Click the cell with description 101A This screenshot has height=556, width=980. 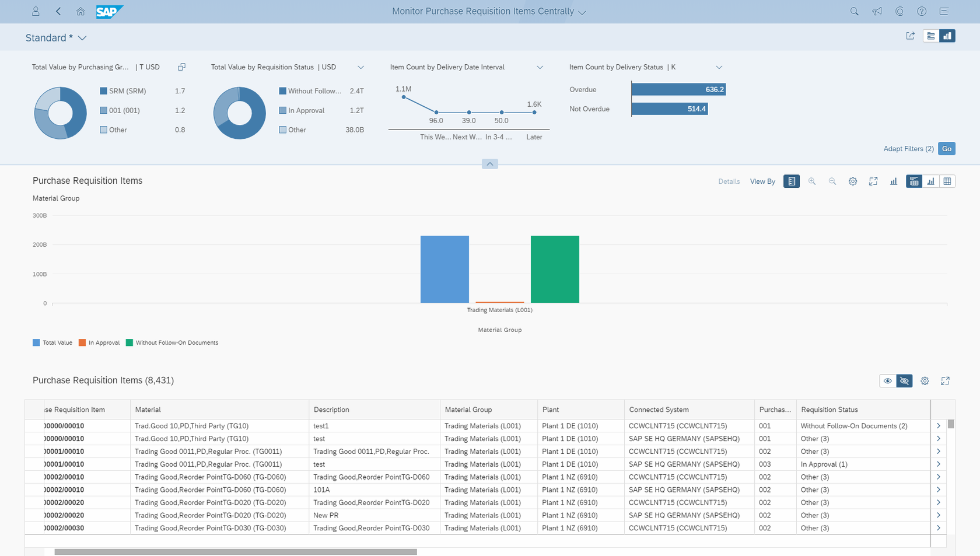(x=374, y=490)
